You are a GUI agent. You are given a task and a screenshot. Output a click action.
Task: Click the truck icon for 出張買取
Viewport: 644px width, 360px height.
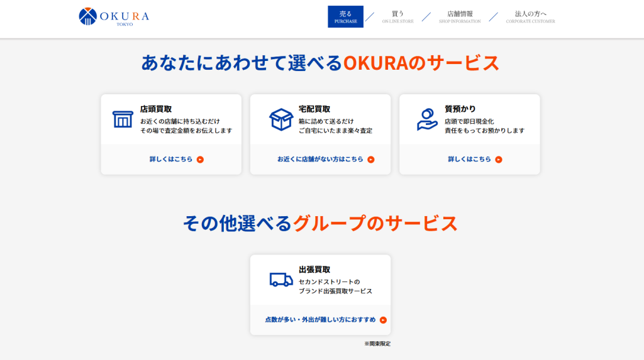pos(281,280)
